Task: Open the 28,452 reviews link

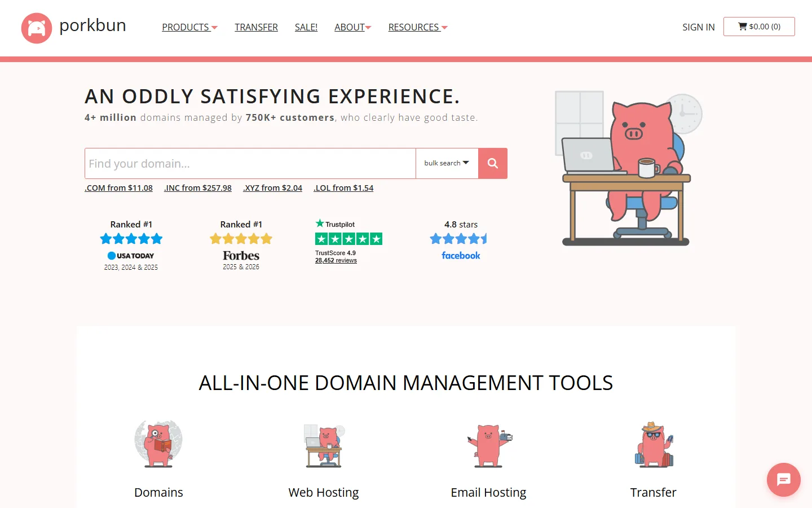Action: [336, 260]
